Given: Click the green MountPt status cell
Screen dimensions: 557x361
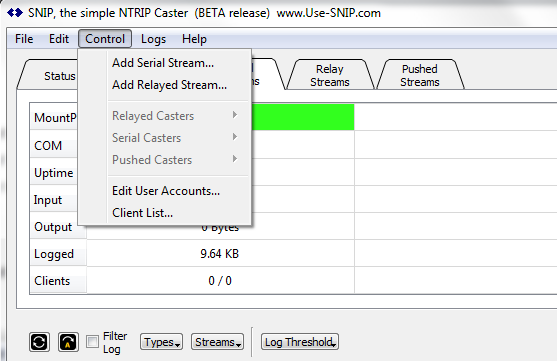Looking at the screenshot, I should [303, 117].
